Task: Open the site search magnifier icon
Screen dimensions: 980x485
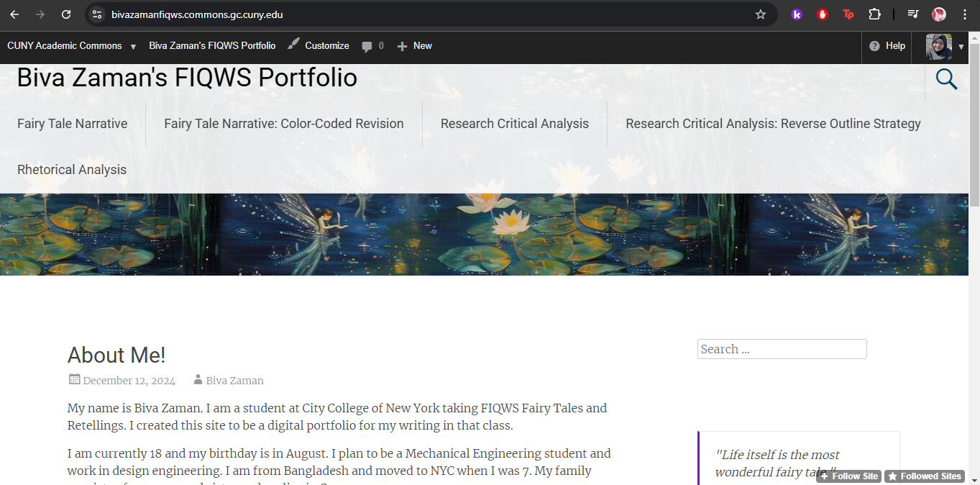Action: tap(946, 79)
